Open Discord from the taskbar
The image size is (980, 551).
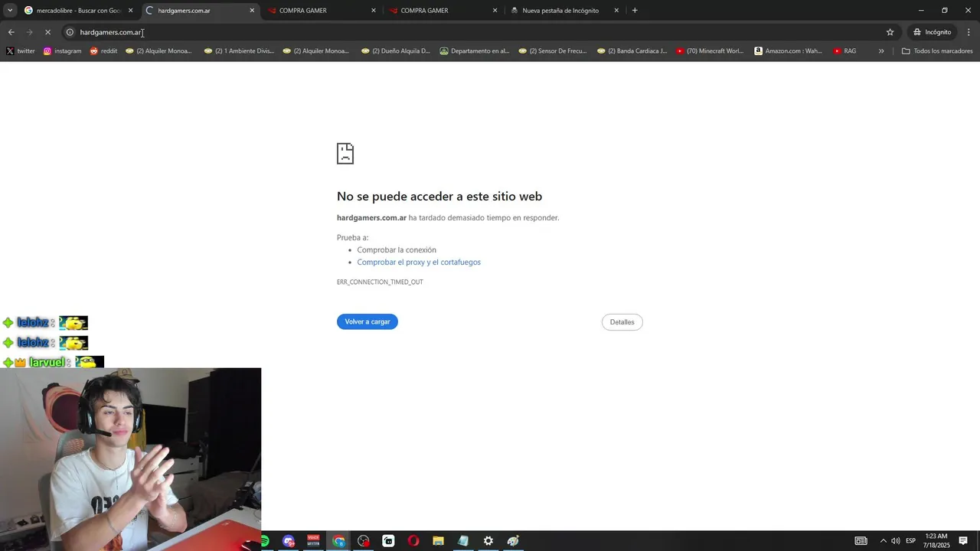(289, 541)
